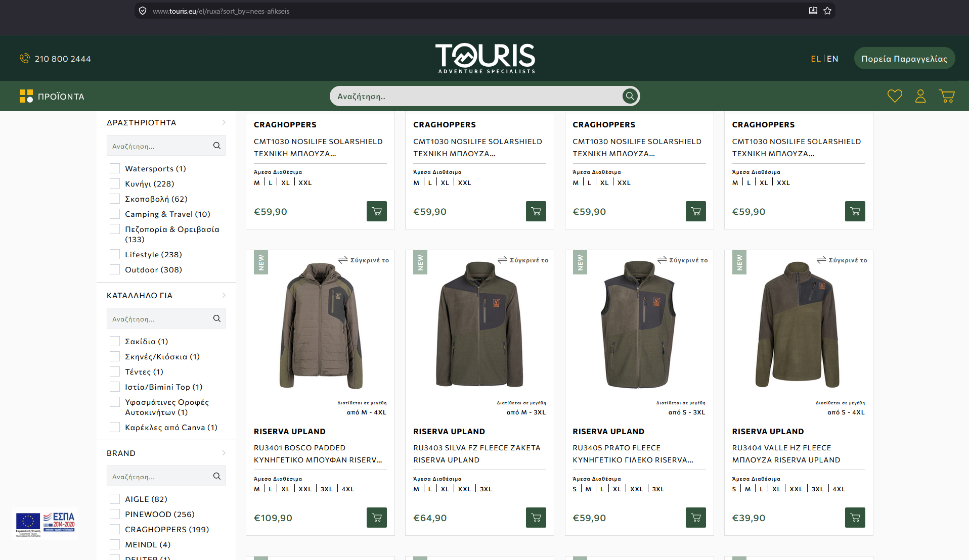
Task: Open the Prato Fleece vest image
Action: [639, 324]
